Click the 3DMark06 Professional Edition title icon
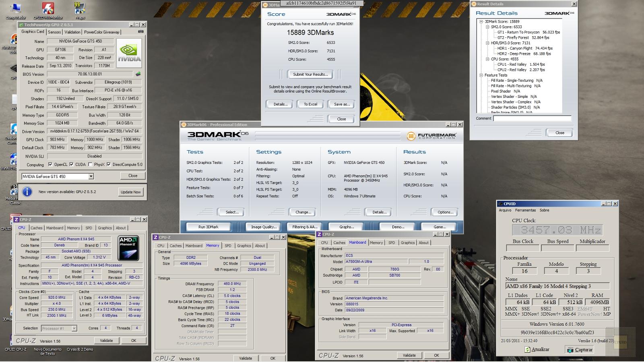Viewport: 644px width, 362px height. [184, 124]
